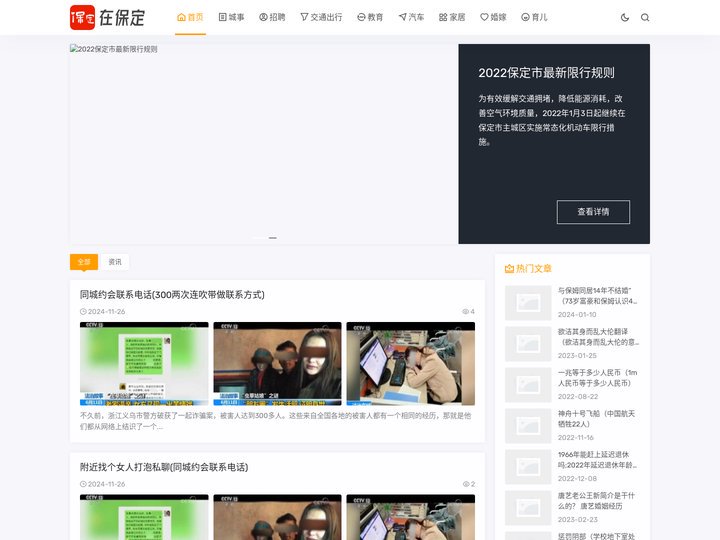
Task: Click thumbnail of 神舟十号飞船 article
Action: point(528,426)
